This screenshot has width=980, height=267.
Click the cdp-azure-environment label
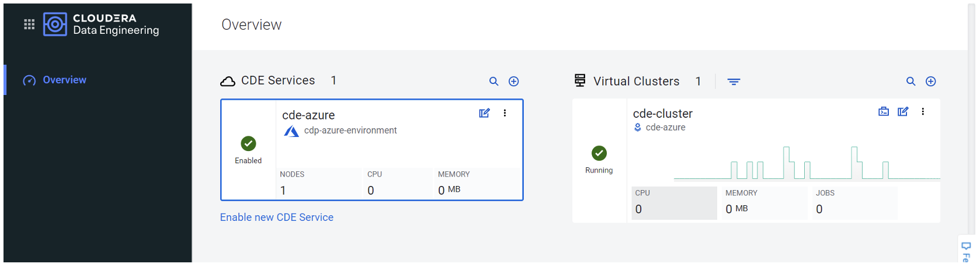pyautogui.click(x=350, y=131)
